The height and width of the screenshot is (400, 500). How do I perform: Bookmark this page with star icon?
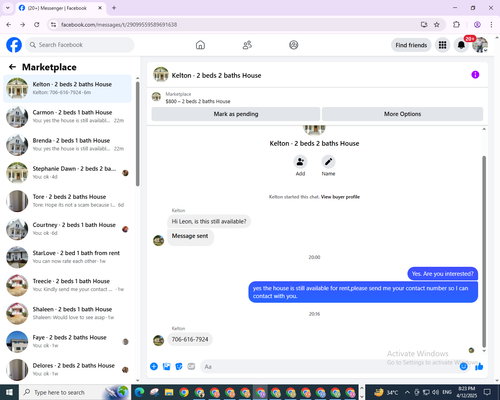coord(437,24)
